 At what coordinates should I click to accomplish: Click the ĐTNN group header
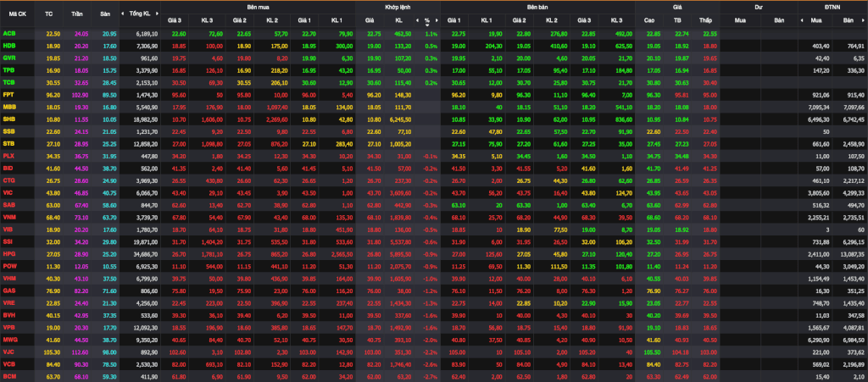tap(832, 7)
